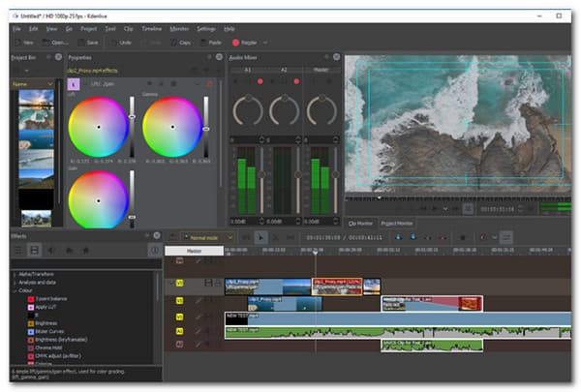
Task: Close the Properties panel
Action: click(219, 57)
